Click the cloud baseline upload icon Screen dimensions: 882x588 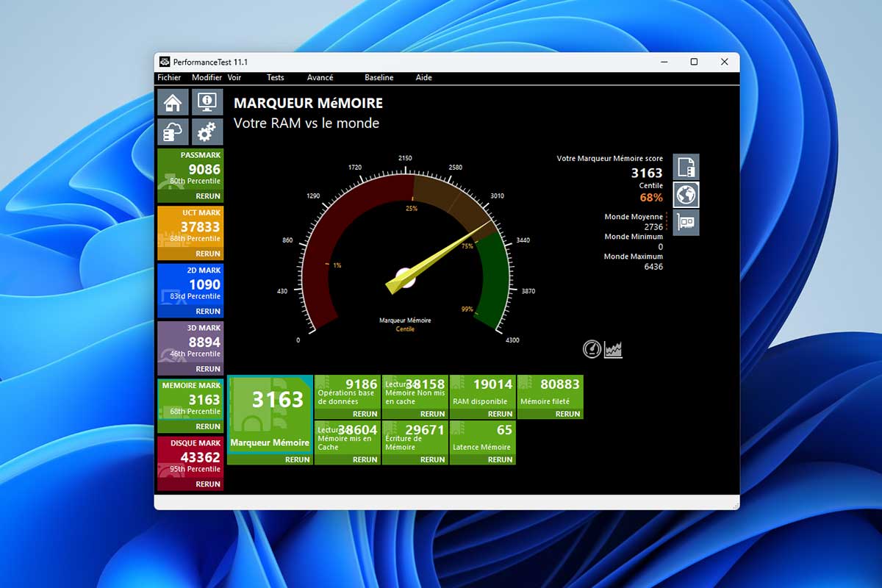pos(173,132)
